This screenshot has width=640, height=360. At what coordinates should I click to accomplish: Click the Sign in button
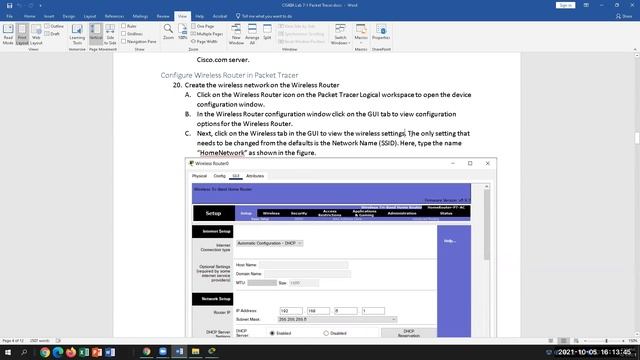565,5
